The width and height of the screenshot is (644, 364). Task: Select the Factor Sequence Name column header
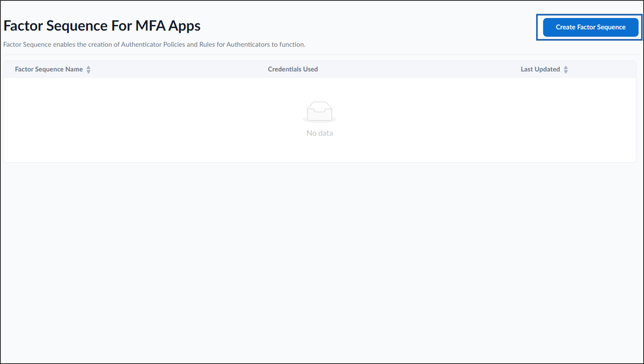pyautogui.click(x=49, y=69)
